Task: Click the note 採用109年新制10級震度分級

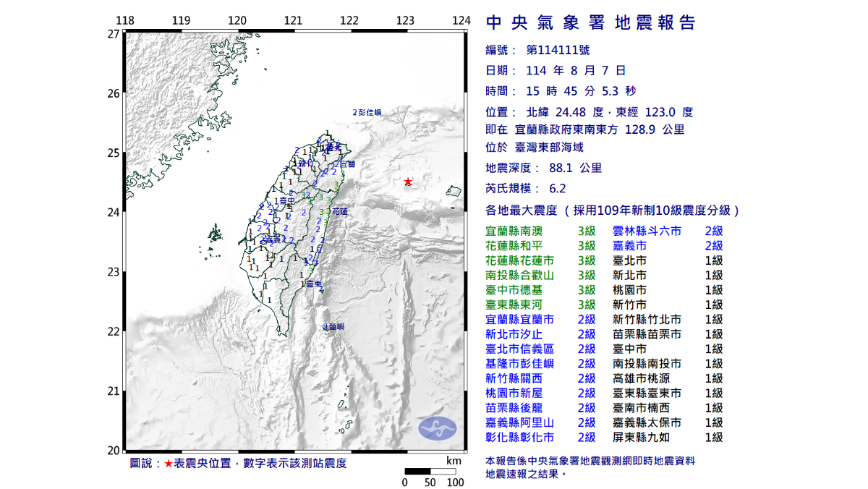Action: tap(652, 211)
